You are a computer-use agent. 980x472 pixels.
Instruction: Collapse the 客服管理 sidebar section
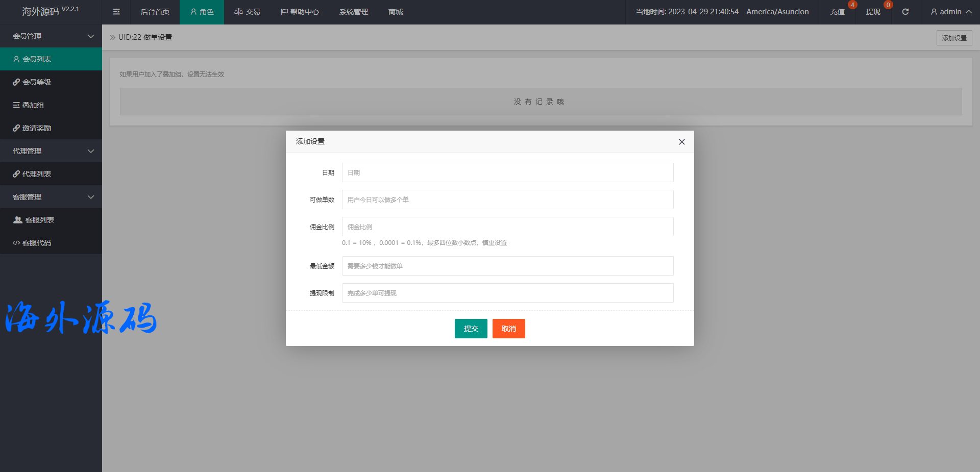tap(51, 197)
